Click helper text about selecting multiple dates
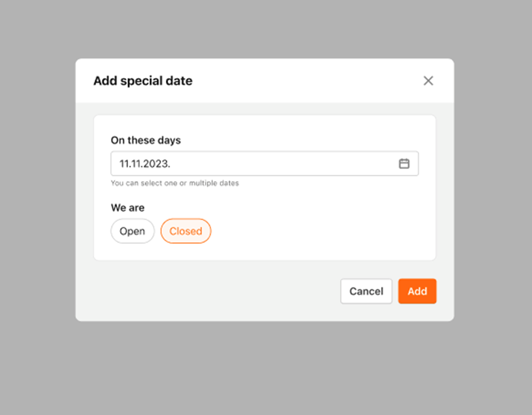Screen dimensions: 532x415 175,183
